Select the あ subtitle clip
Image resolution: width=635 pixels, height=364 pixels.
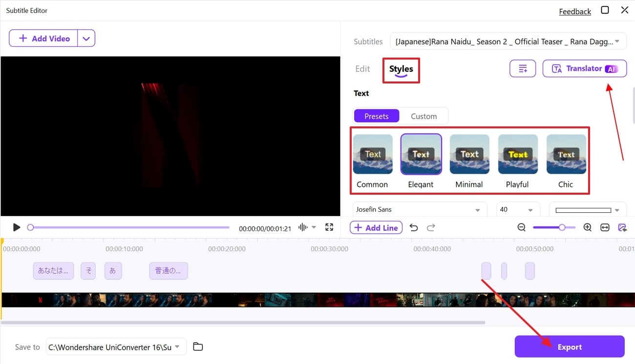point(113,271)
